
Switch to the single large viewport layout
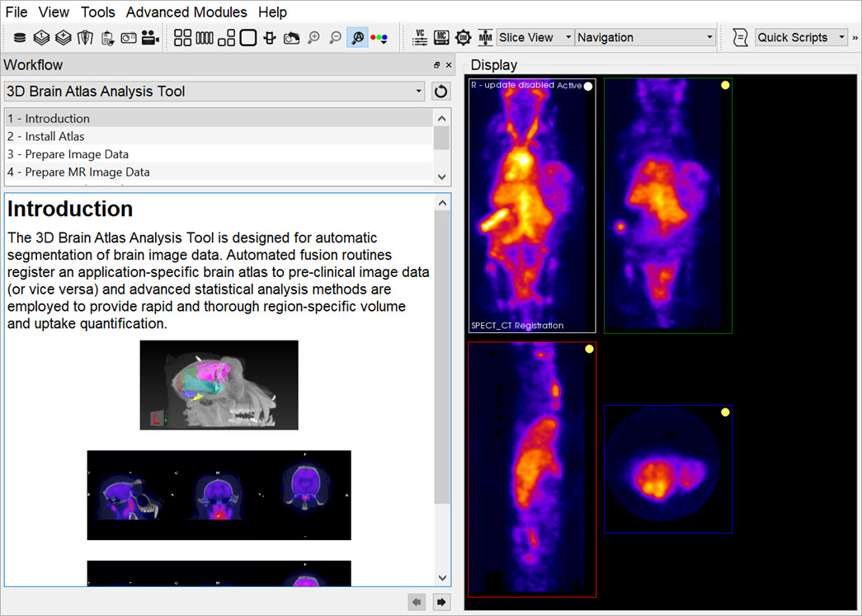[247, 38]
